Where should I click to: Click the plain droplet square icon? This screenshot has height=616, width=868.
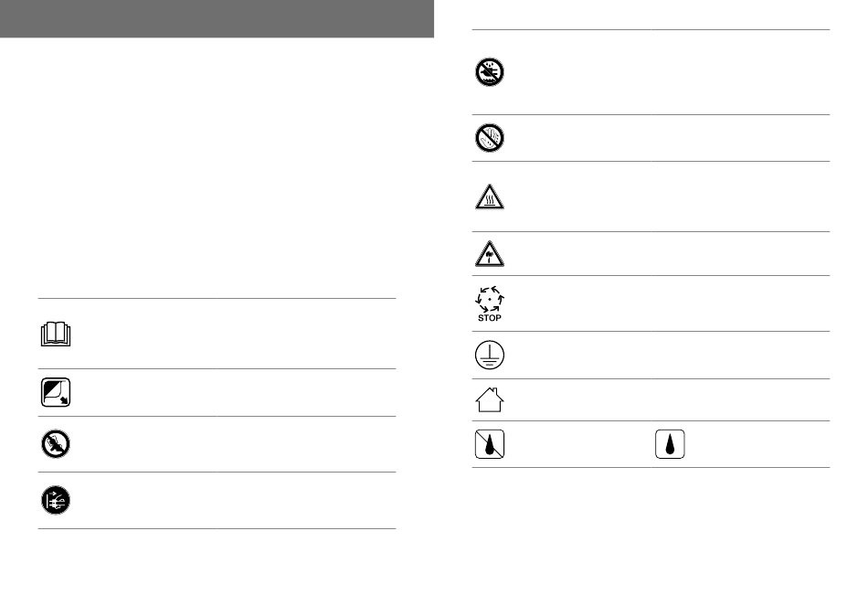670,445
